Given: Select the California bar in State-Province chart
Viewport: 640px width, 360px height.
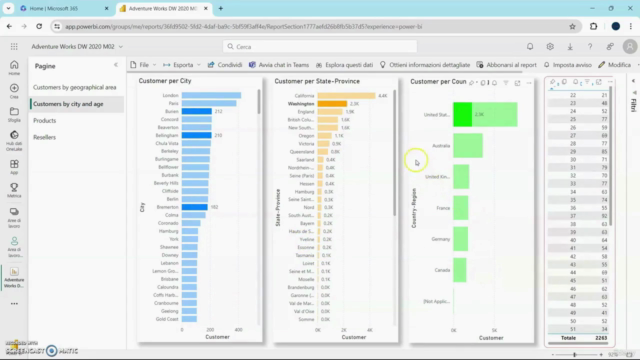Looking at the screenshot, I should pos(347,96).
